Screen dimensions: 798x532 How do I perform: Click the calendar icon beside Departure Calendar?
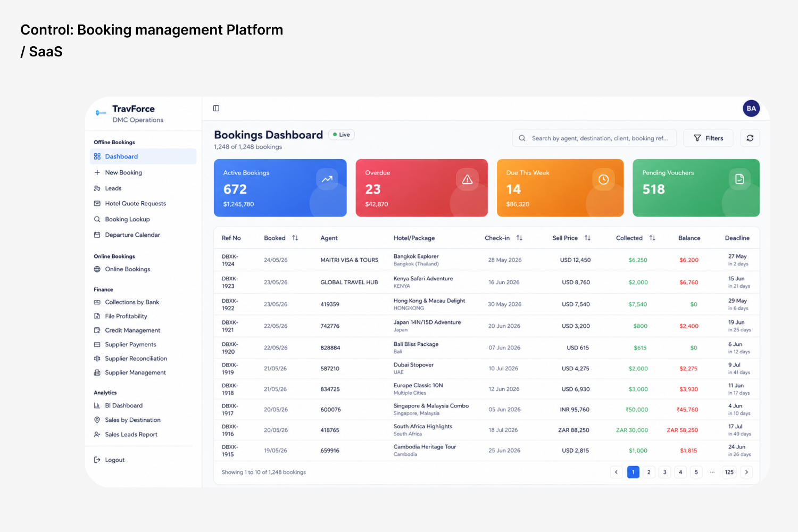click(x=97, y=235)
